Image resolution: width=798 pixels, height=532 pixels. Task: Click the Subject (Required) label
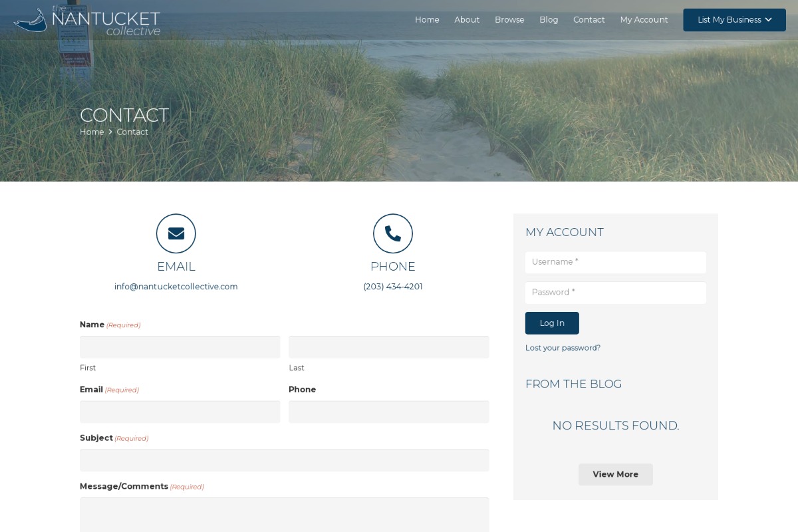click(x=114, y=438)
